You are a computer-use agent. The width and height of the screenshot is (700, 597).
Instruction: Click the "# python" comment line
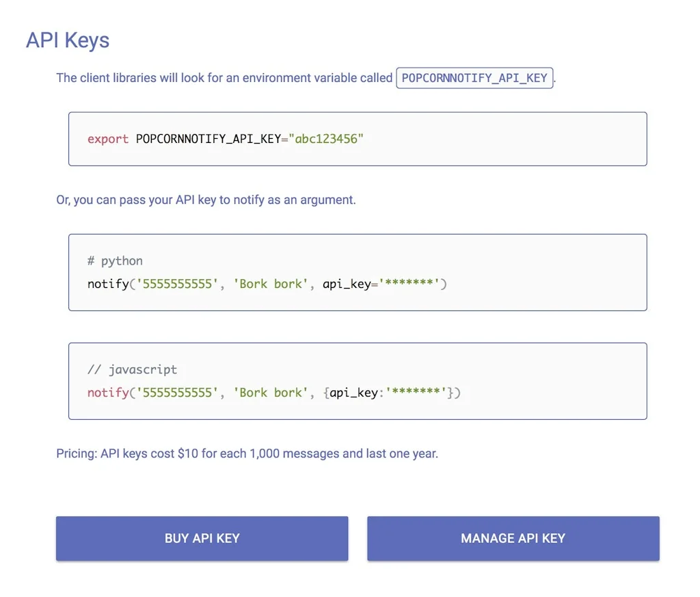pos(115,261)
